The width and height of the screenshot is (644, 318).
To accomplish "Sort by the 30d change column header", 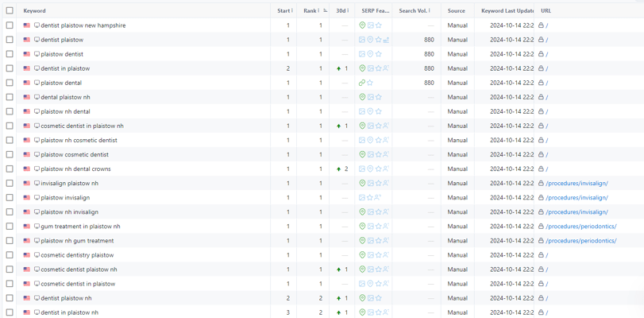I will (341, 11).
